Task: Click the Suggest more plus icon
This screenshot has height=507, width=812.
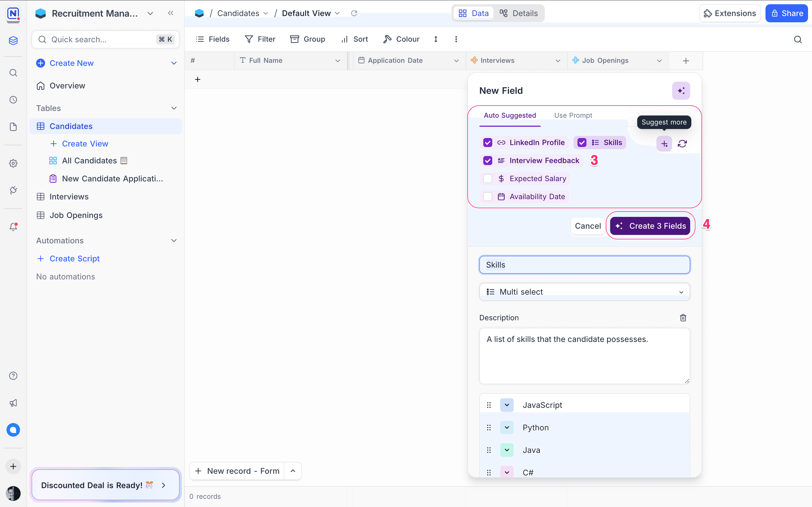Action: coord(664,144)
